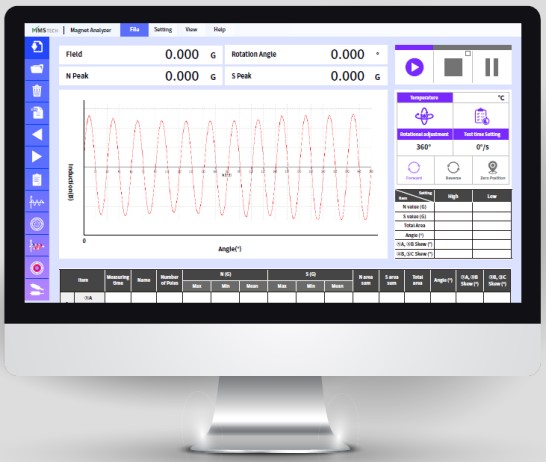This screenshot has height=462, width=546.
Task: Click the waveform graph icon in sidebar
Action: click(37, 201)
